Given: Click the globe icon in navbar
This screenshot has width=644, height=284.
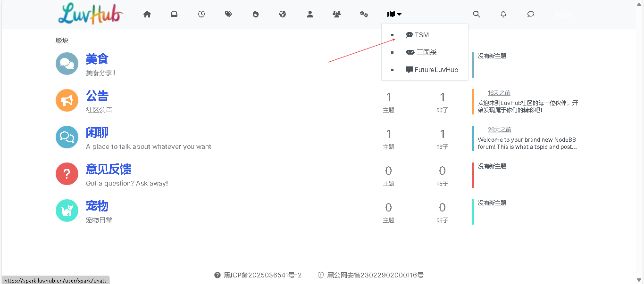Looking at the screenshot, I should [x=283, y=14].
